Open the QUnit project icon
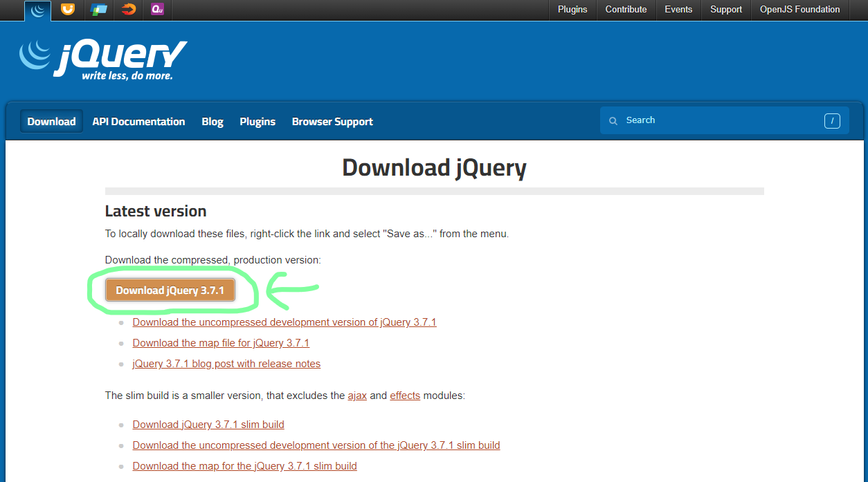Screen dimensions: 868x482 pyautogui.click(x=157, y=10)
